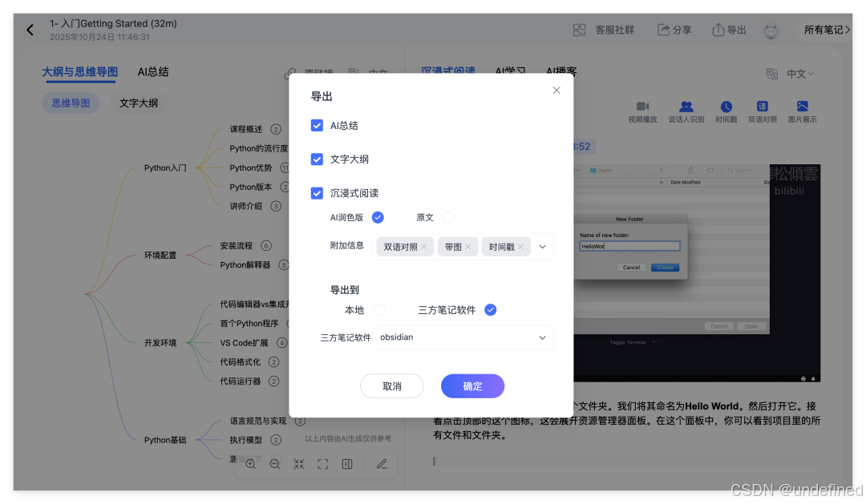Open the 客服社群 QR icon
This screenshot has width=866, height=504.
pos(579,30)
